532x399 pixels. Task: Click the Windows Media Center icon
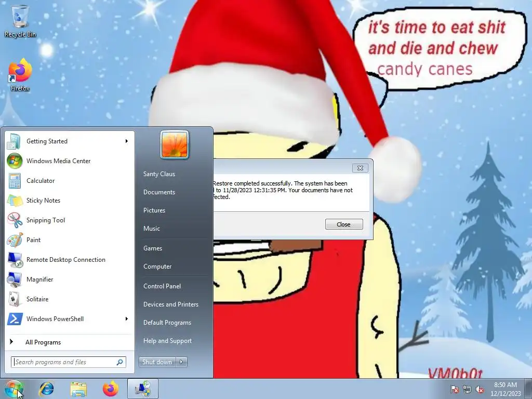(14, 161)
